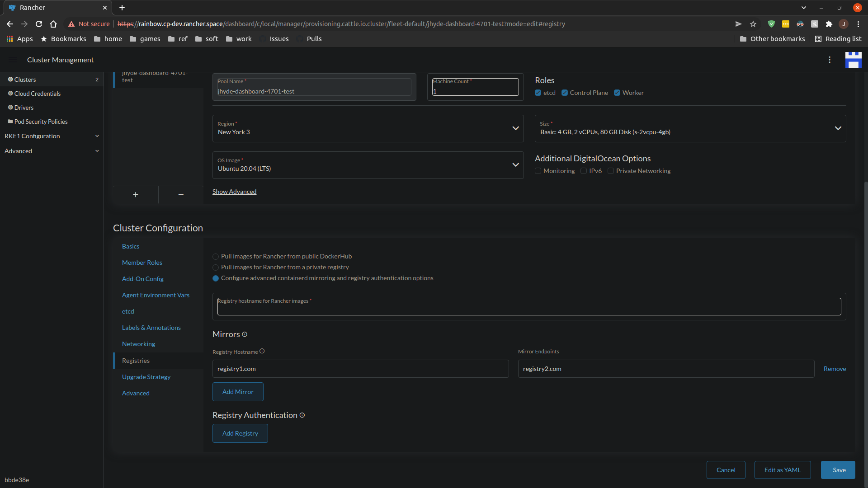Image resolution: width=868 pixels, height=488 pixels.
Task: Click the Show Advanced link
Action: 234,192
